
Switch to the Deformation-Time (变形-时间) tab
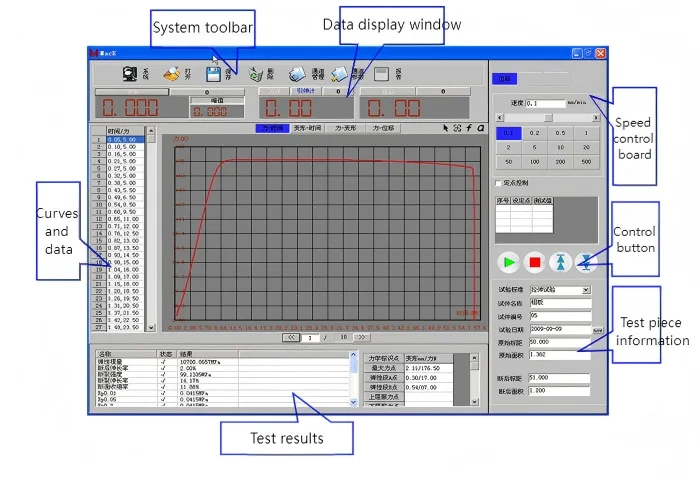307,128
